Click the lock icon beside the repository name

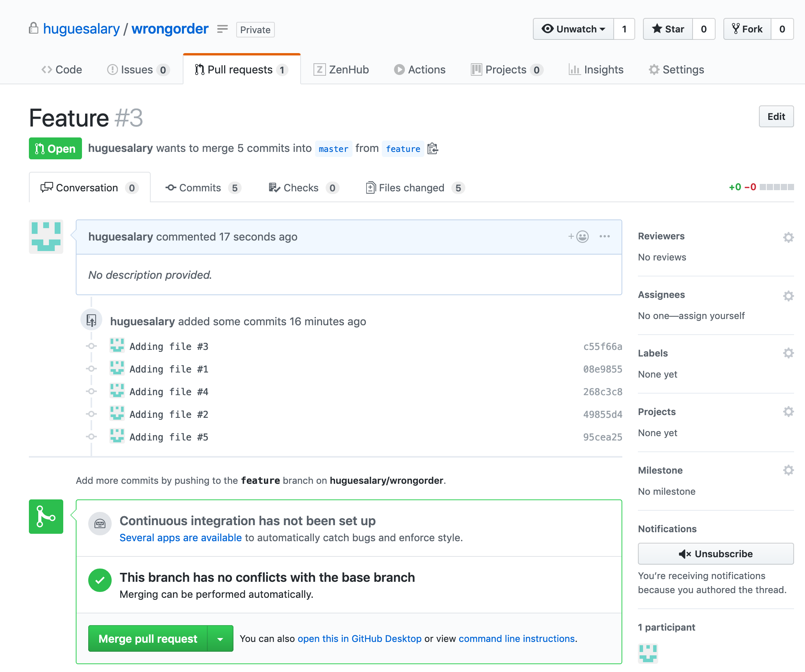coord(34,28)
